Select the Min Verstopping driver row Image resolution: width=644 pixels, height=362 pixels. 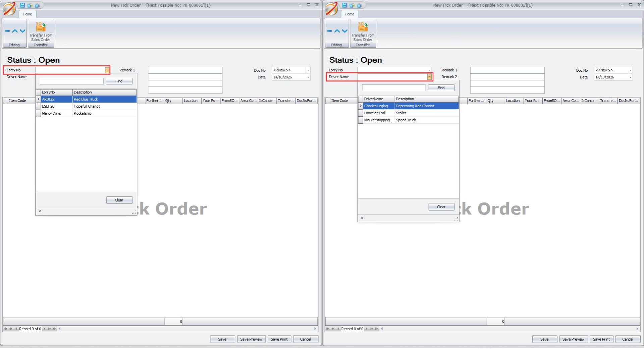409,120
